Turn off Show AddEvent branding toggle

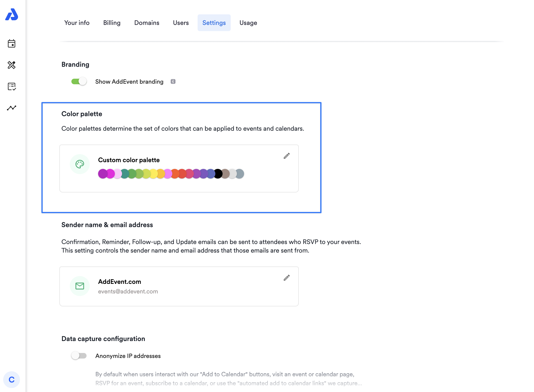coord(79,81)
